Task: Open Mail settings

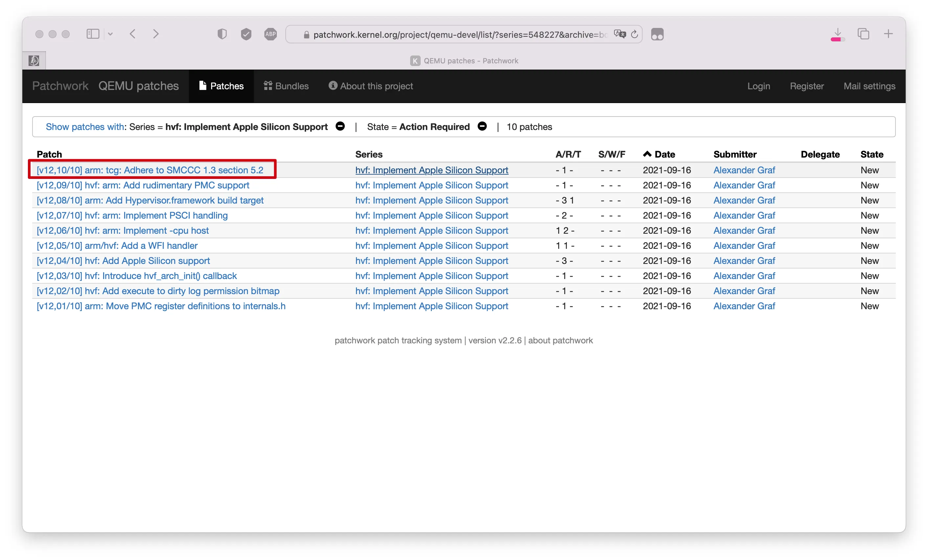Action: (x=869, y=86)
